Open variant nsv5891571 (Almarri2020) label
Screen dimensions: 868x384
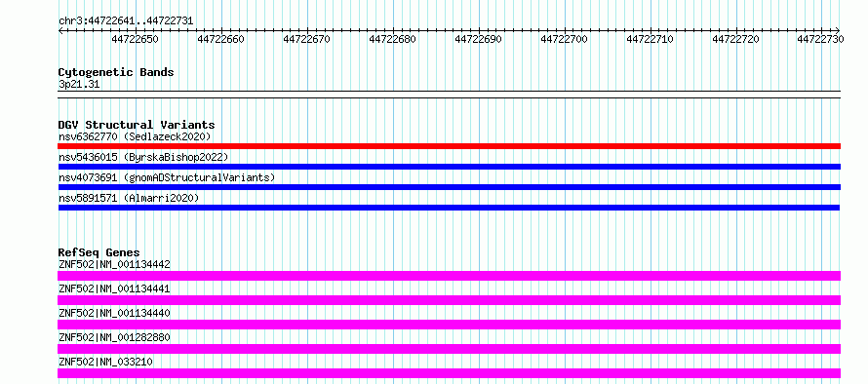click(129, 198)
